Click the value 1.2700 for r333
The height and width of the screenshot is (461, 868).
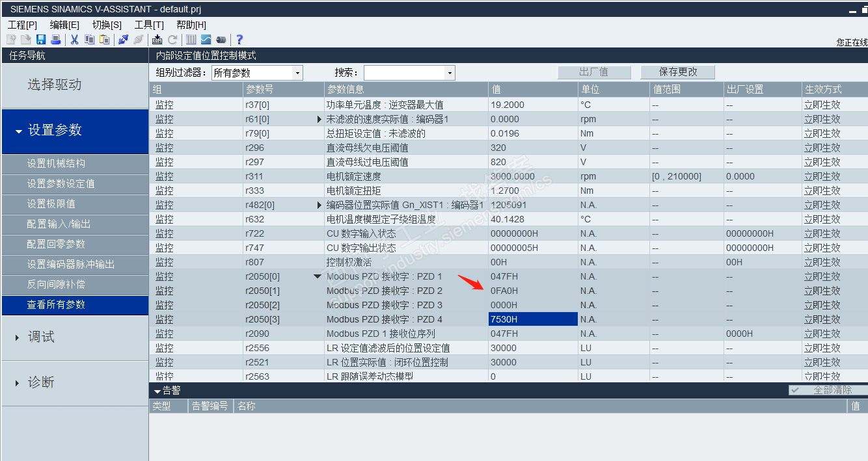click(533, 191)
